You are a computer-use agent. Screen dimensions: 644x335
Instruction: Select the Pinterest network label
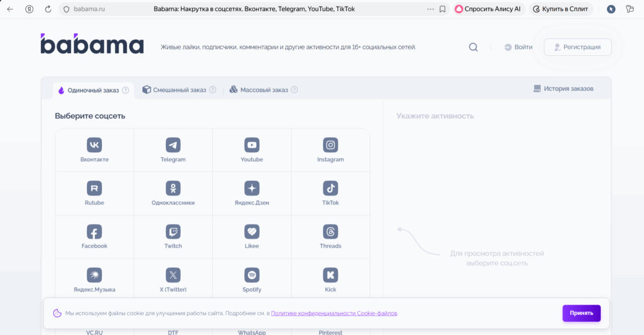[x=330, y=332]
